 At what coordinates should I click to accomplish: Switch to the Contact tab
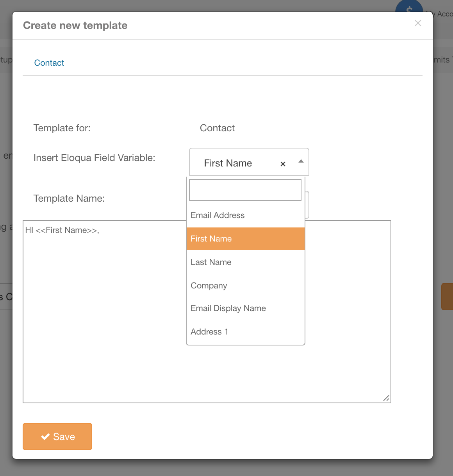49,63
